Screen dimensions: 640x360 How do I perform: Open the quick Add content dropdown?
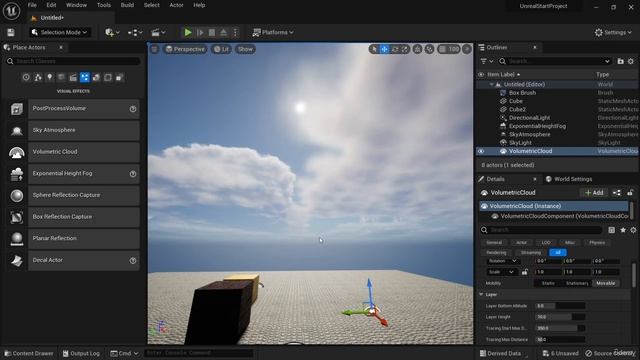click(x=112, y=32)
